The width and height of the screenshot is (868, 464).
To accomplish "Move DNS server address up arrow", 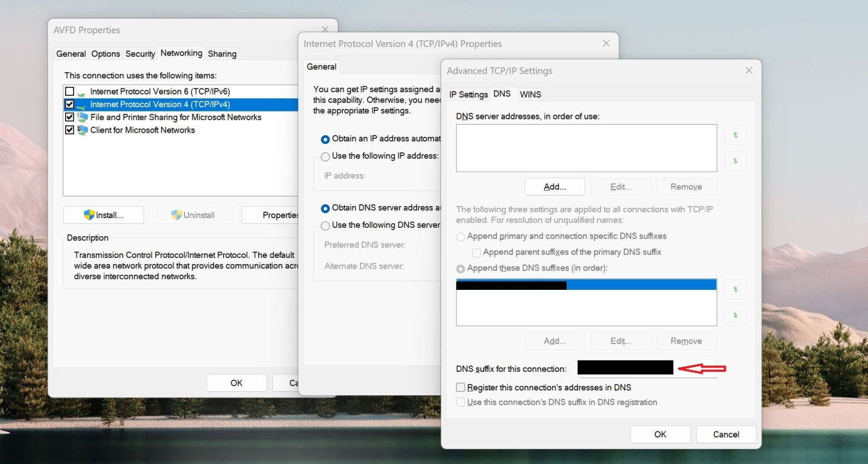I will [x=735, y=136].
